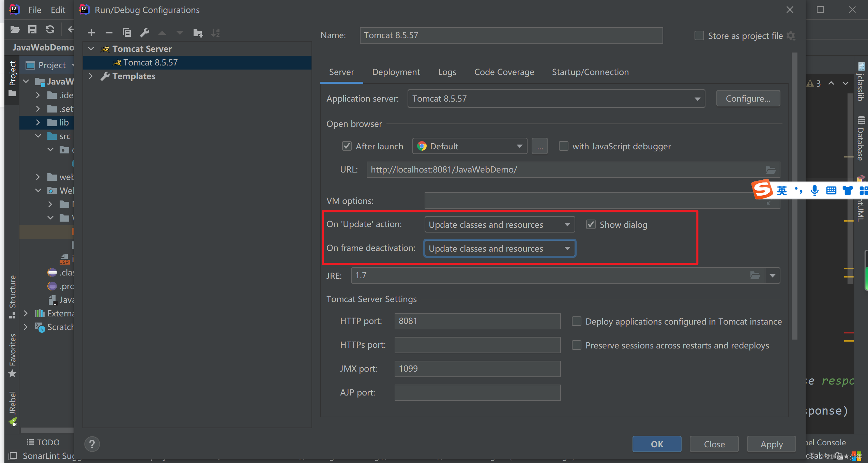Screen dimensions: 868x463
Task: Expand VM options field icon
Action: 769,203
